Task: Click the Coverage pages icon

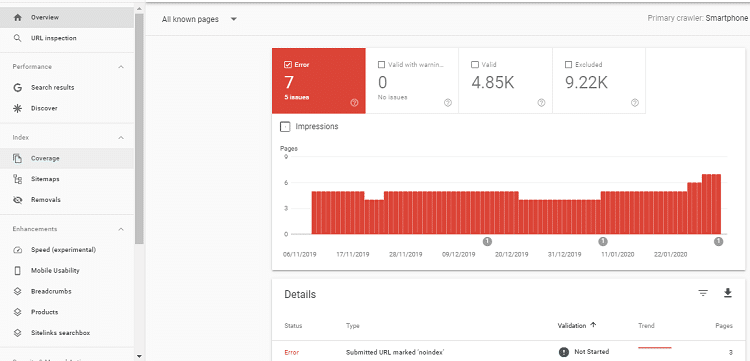Action: [x=18, y=158]
